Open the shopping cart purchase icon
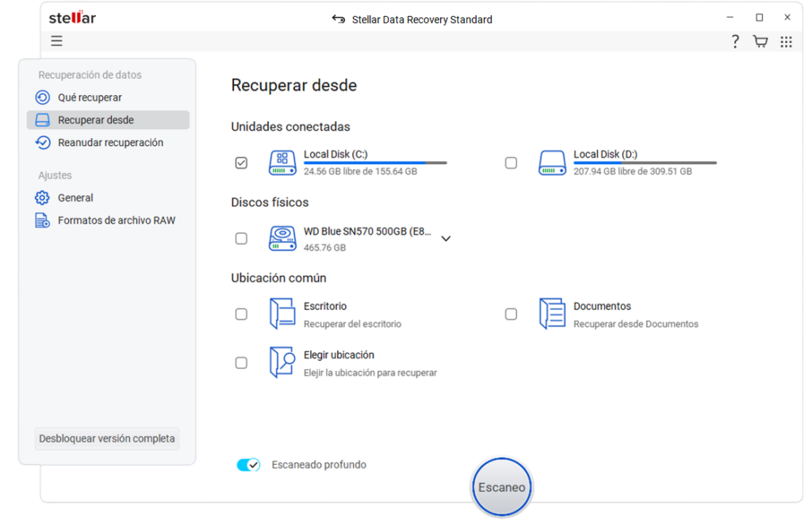This screenshot has width=812, height=525. tap(760, 41)
